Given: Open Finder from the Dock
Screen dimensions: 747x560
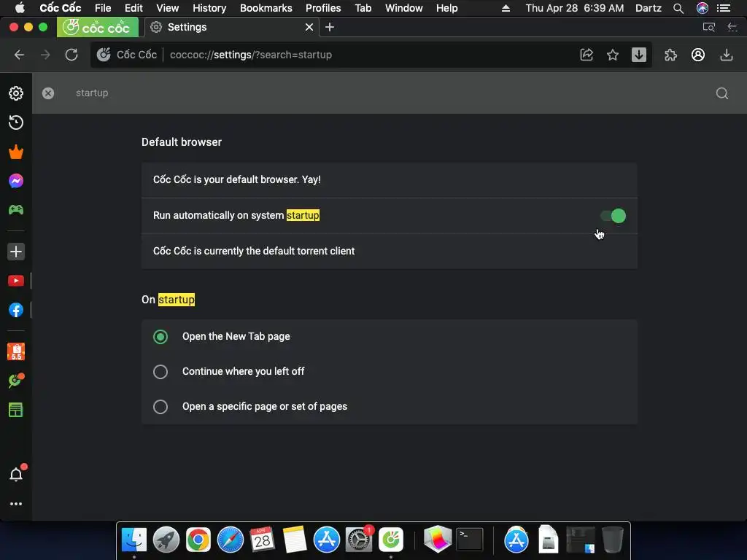Looking at the screenshot, I should [134, 540].
